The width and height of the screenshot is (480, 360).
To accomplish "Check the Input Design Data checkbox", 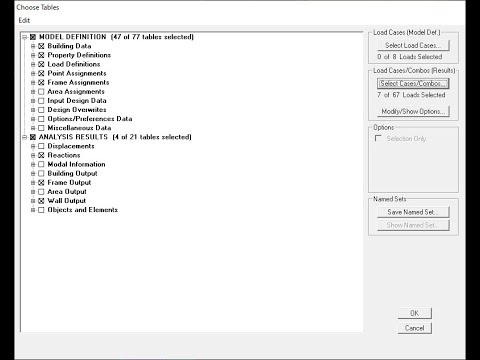I will (x=41, y=101).
